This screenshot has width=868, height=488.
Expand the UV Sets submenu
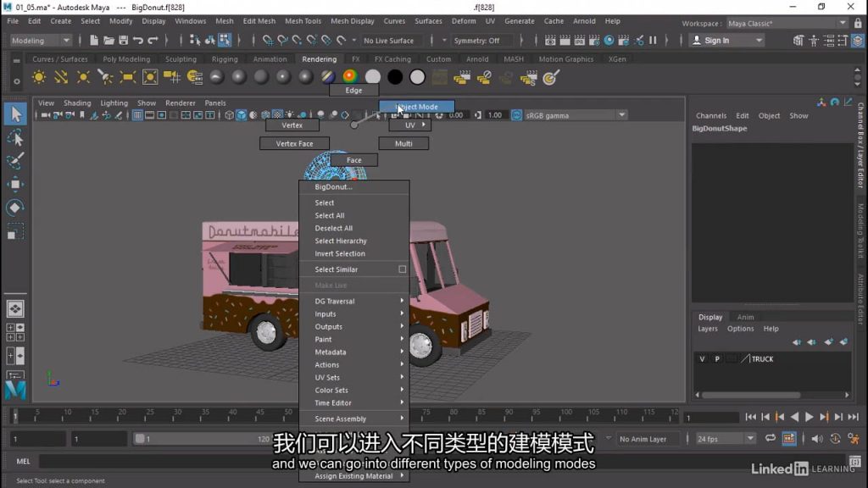[354, 377]
